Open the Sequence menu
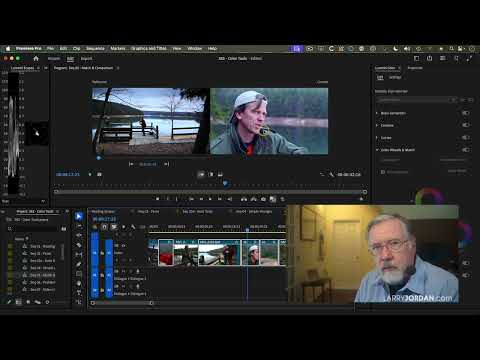480x360 pixels. click(x=95, y=49)
